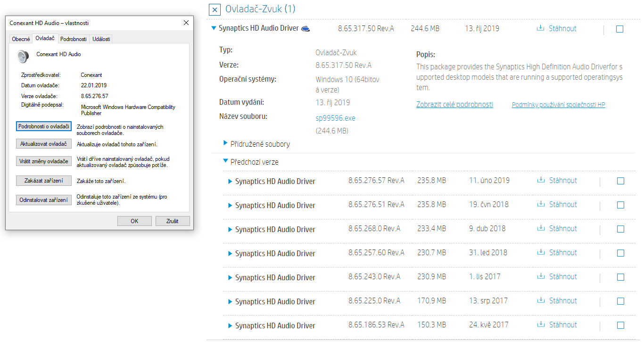
Task: Click driver date 22.01.2019 in dialog
Action: pyautogui.click(x=94, y=85)
